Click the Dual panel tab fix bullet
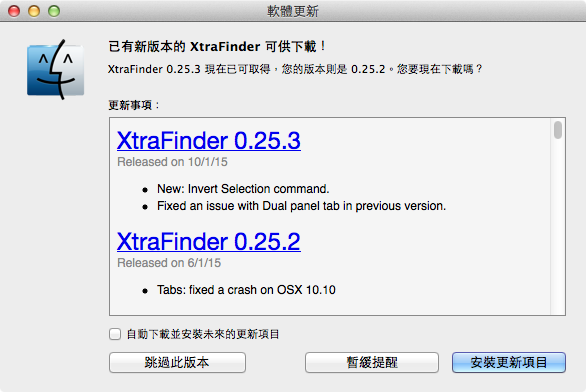586x392 pixels. click(x=301, y=206)
